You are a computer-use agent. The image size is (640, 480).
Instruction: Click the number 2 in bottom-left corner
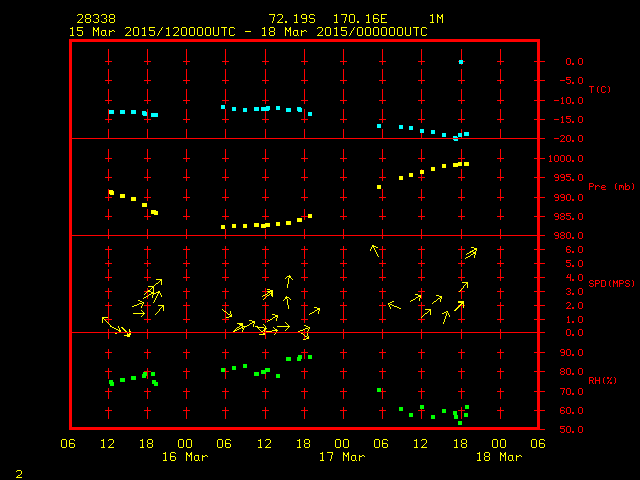click(19, 471)
